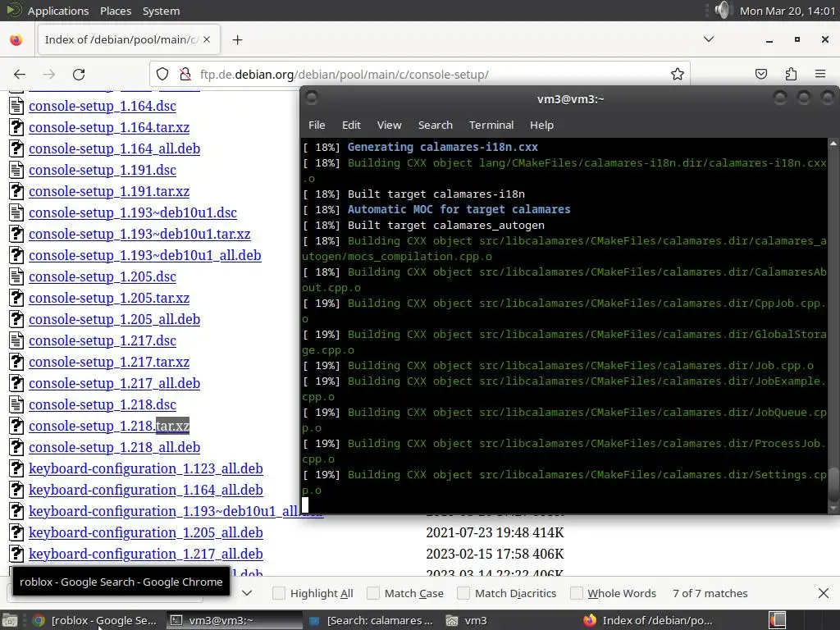Click the file icon beside console-setup_1.218.dsc

16,404
